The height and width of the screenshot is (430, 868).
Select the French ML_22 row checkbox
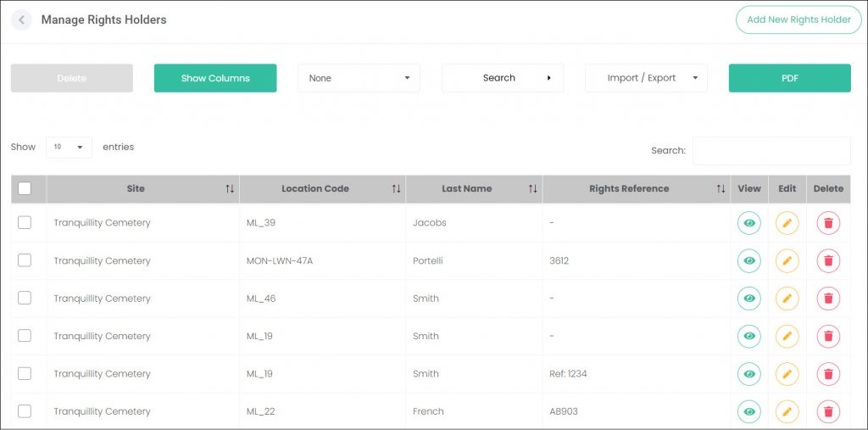click(25, 411)
